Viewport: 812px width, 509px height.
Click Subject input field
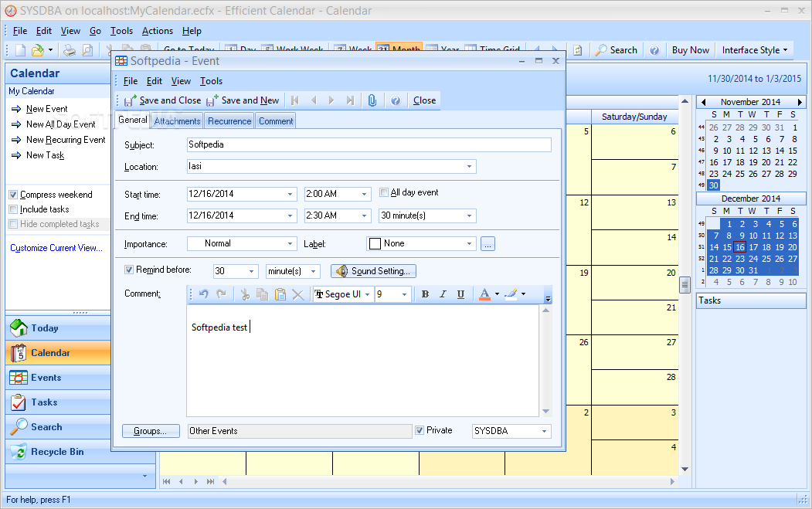coord(369,144)
